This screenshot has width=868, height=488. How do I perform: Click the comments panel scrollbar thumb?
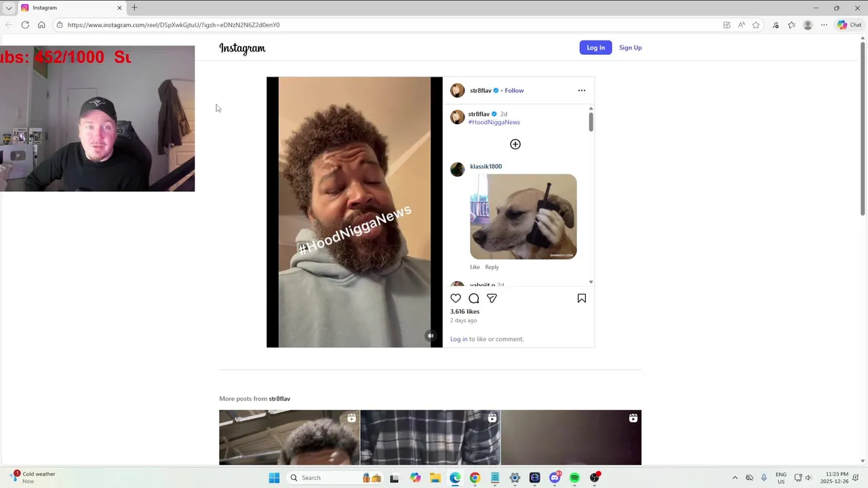pyautogui.click(x=591, y=122)
